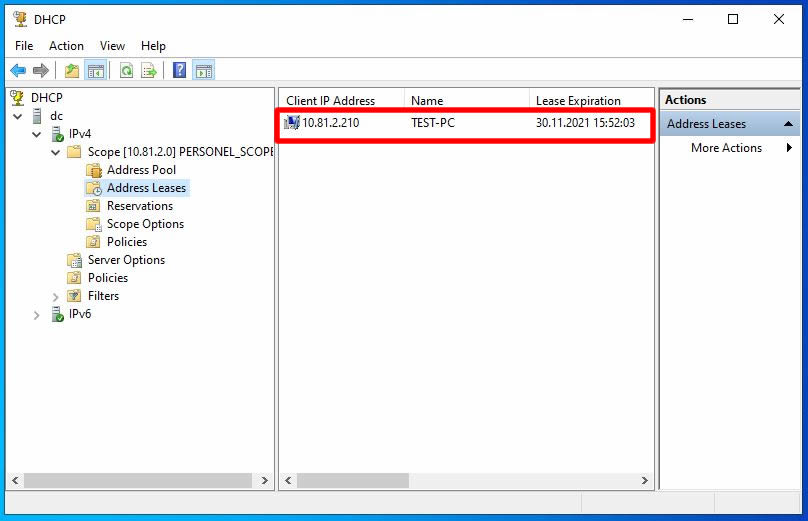Click the PERSONEL_SCOPE folder icon
The image size is (808, 521).
(75, 152)
